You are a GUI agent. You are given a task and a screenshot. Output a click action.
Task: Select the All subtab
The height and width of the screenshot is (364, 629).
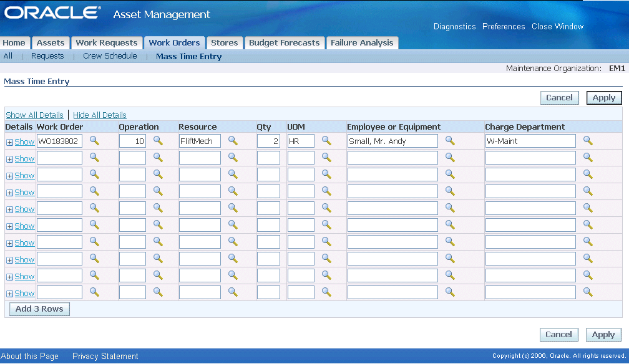[x=7, y=56]
